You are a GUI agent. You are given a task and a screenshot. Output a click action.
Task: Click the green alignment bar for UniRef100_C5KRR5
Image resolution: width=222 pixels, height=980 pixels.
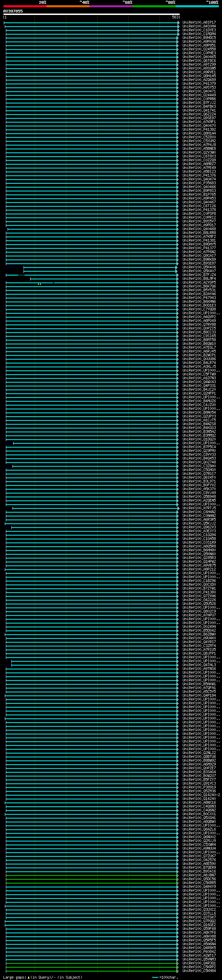tap(92, 883)
